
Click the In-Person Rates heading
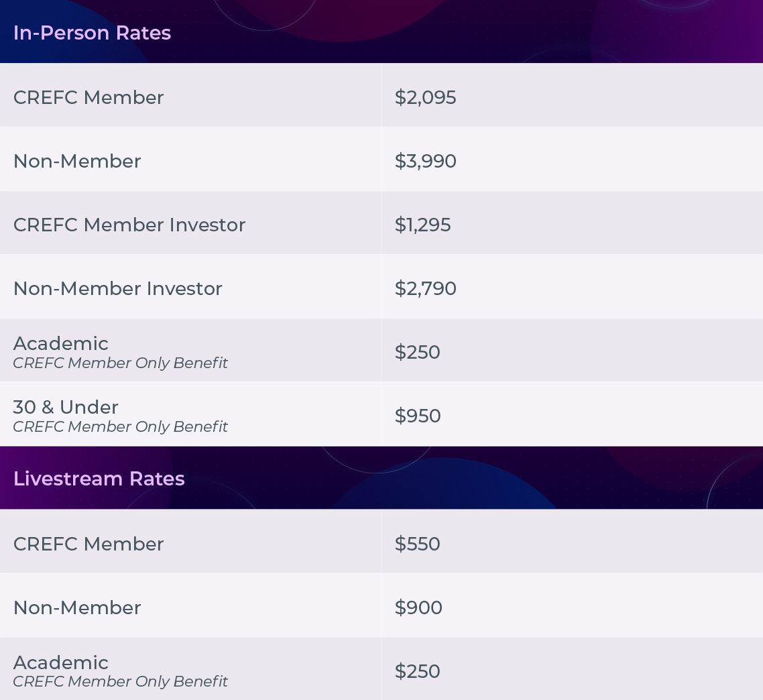[92, 33]
